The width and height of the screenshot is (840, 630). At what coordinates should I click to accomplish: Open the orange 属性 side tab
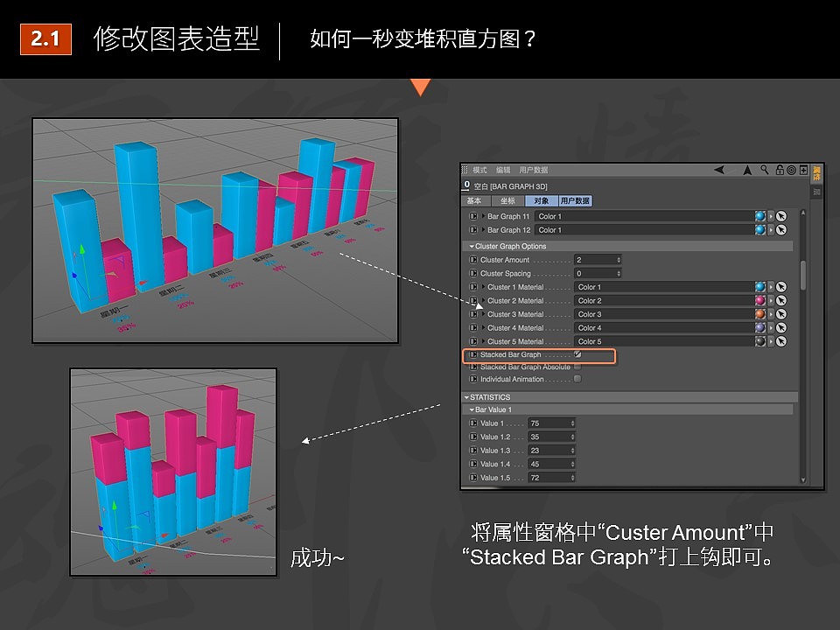pyautogui.click(x=816, y=173)
